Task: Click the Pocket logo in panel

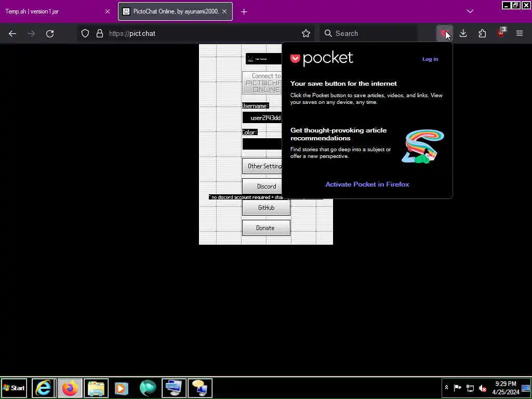Action: (322, 59)
